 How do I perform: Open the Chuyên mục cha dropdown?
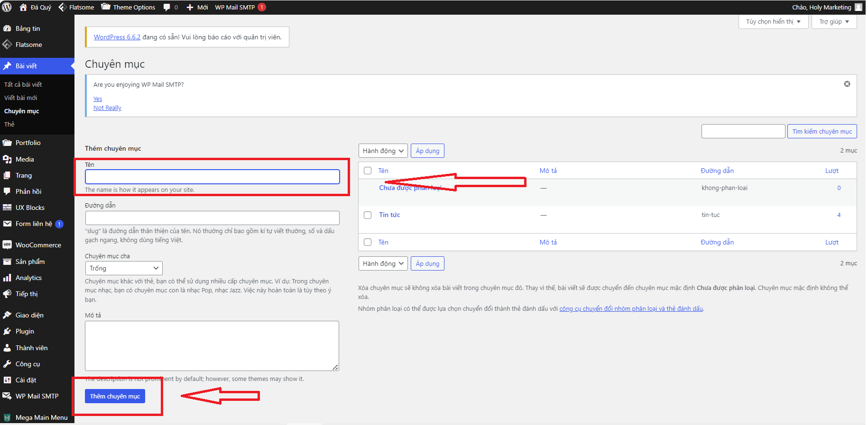(x=124, y=268)
